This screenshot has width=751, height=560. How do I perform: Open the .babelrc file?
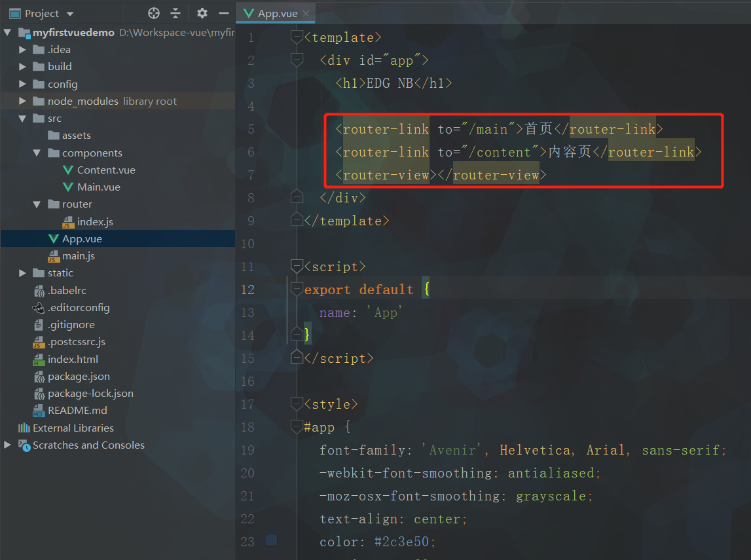[67, 290]
